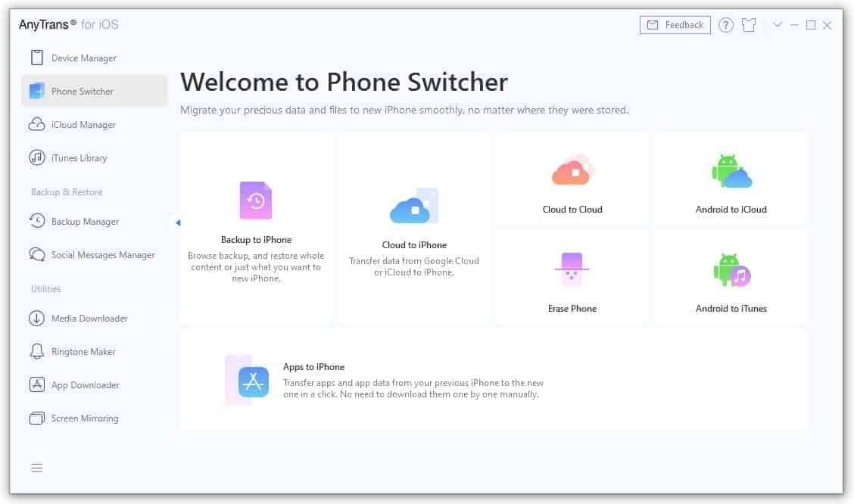The width and height of the screenshot is (854, 504).
Task: Click the question mark help icon
Action: point(725,24)
